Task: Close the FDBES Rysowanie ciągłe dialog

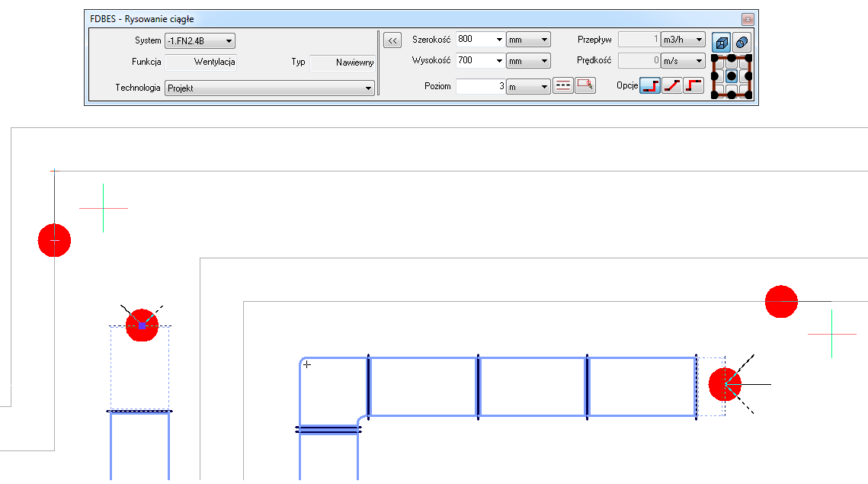Action: [748, 19]
